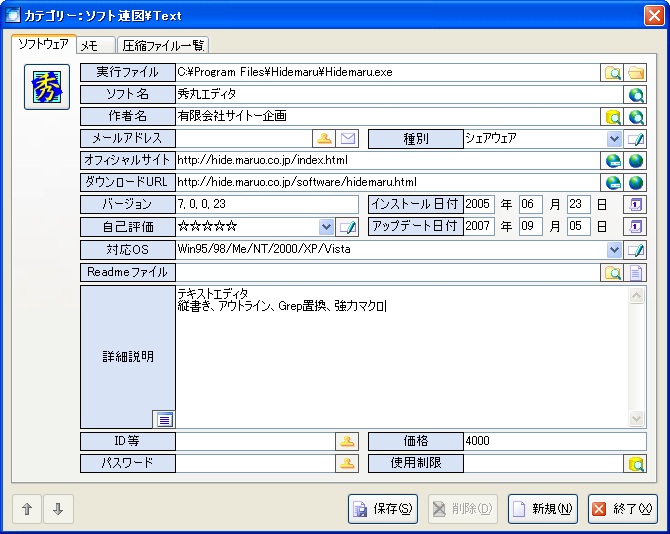Viewport: 670px width, 534px height.
Task: Click the empty Readmeファイル path field
Action: pos(388,273)
